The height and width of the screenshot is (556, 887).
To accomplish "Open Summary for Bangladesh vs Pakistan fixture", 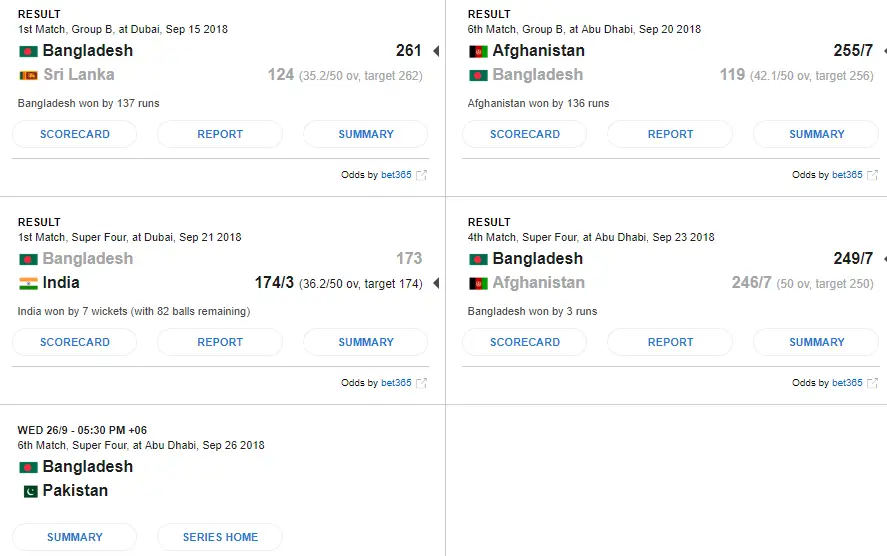I will 75,537.
